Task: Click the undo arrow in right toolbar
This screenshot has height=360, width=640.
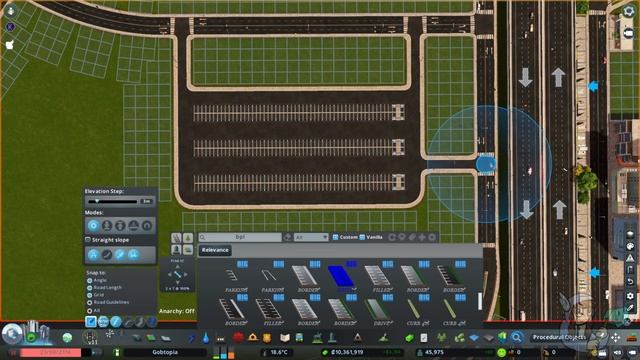Action: pos(630,282)
